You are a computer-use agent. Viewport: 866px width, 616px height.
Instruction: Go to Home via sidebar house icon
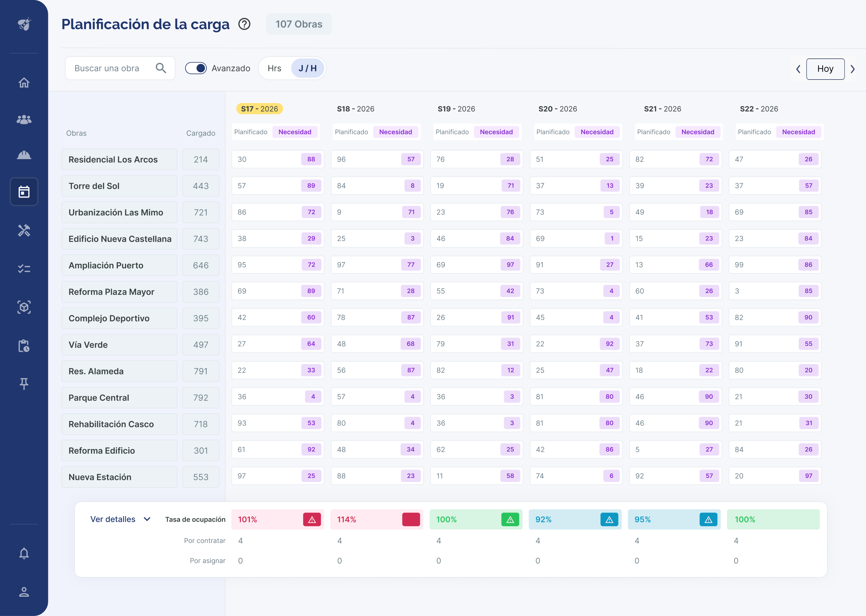tap(24, 82)
